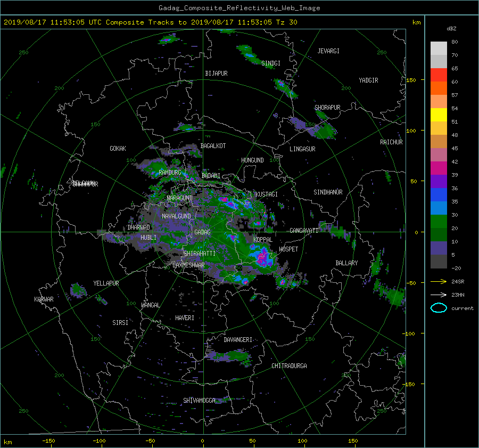Click the HOSPET city label
479x448 pixels.
[x=288, y=249]
